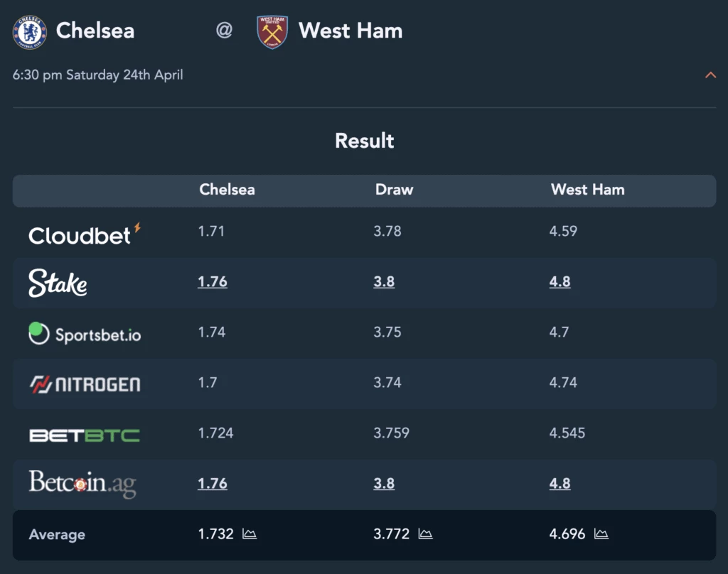The width and height of the screenshot is (728, 574).
Task: Open Draw average odds chart icon
Action: point(425,534)
